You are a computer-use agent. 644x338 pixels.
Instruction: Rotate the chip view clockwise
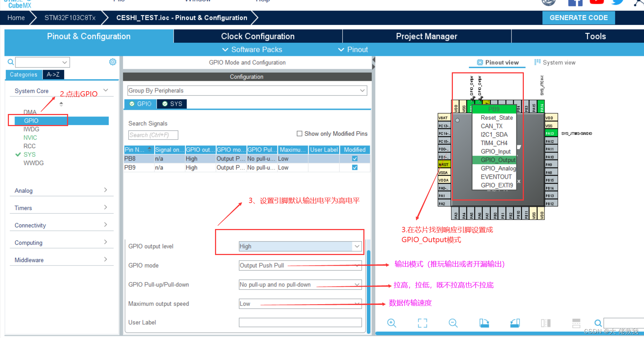(484, 323)
